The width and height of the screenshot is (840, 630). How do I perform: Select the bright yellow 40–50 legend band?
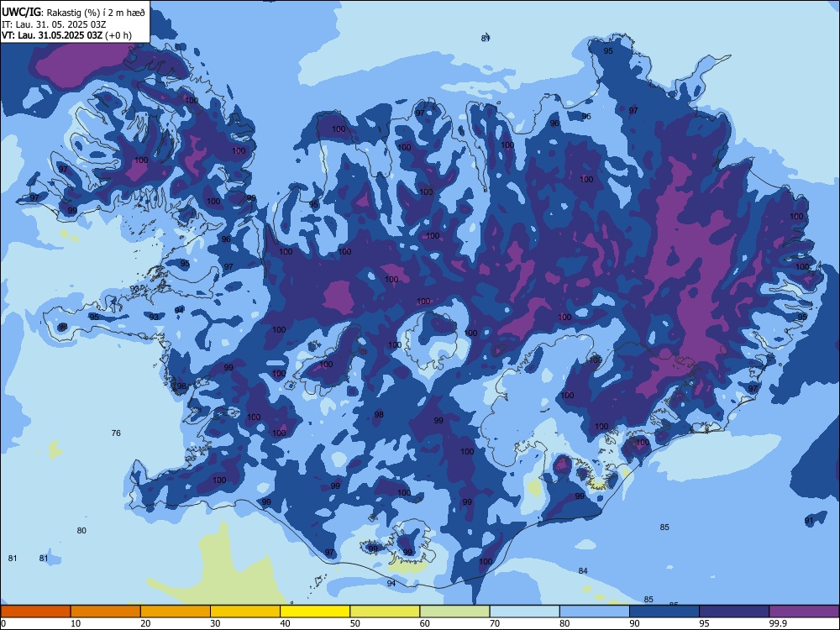point(315,612)
